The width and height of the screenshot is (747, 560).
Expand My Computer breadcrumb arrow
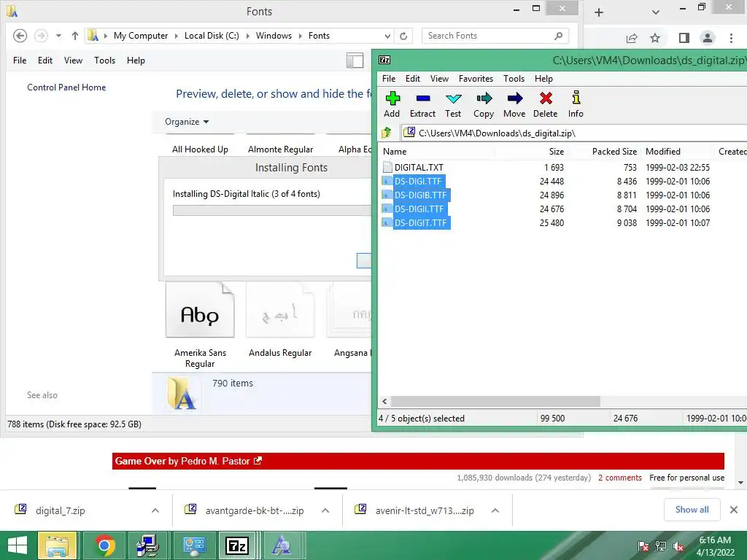tap(177, 36)
